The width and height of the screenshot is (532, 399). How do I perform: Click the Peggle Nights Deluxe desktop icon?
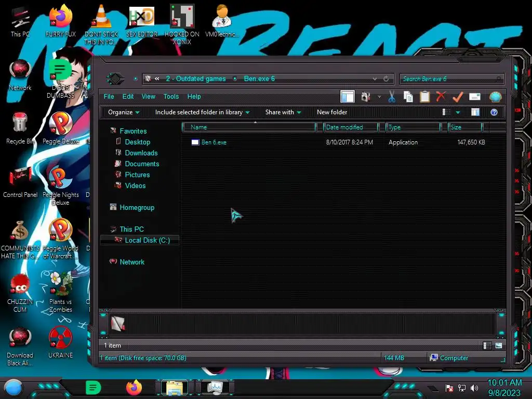[61, 186]
